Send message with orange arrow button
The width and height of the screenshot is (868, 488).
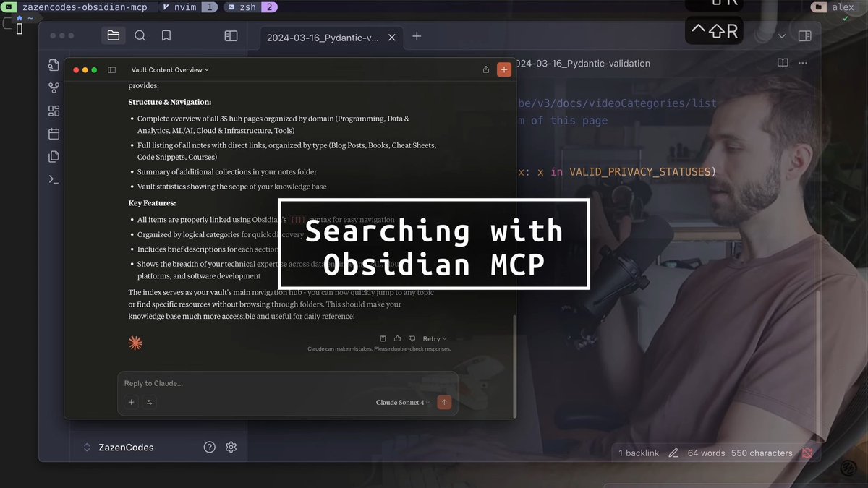[x=444, y=402]
